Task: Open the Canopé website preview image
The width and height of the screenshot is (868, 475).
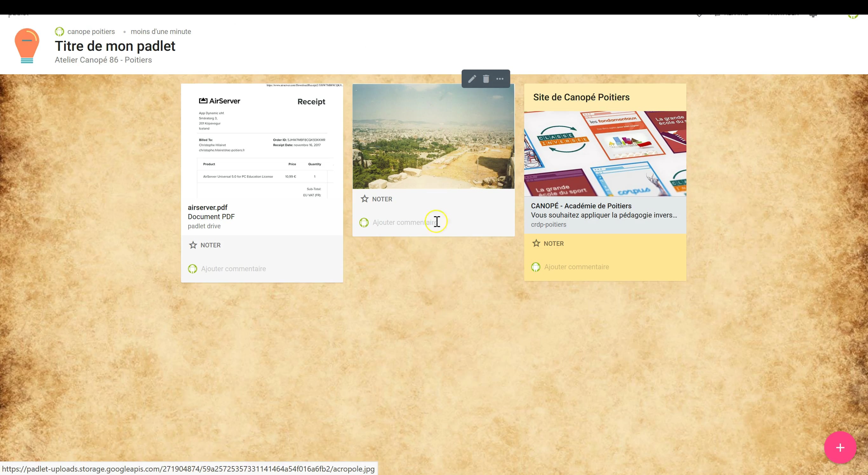Action: [605, 154]
